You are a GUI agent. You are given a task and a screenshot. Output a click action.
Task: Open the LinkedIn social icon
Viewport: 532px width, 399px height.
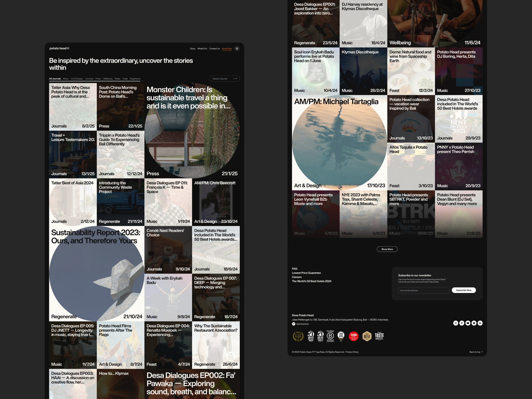tap(480, 323)
